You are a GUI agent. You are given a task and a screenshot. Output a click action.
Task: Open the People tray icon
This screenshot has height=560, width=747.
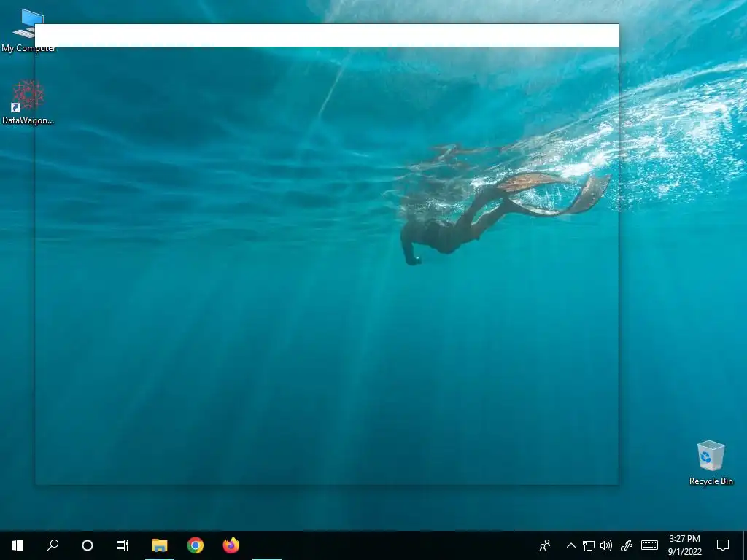click(544, 545)
